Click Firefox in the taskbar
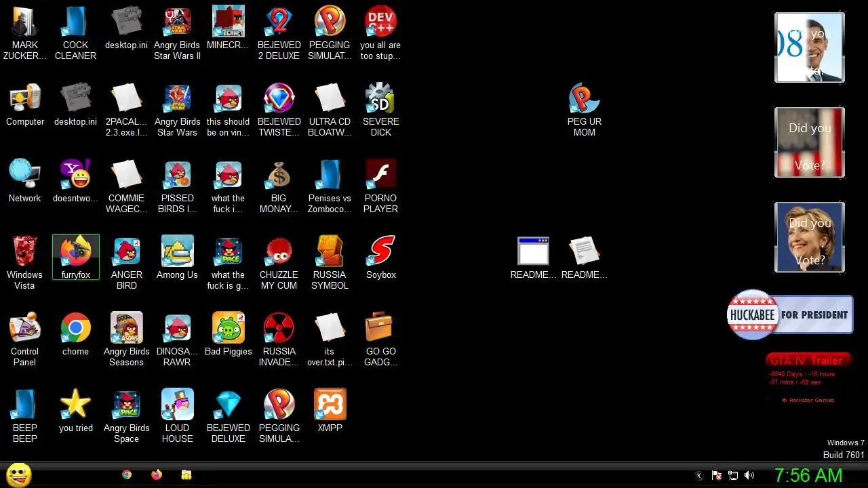 click(157, 475)
